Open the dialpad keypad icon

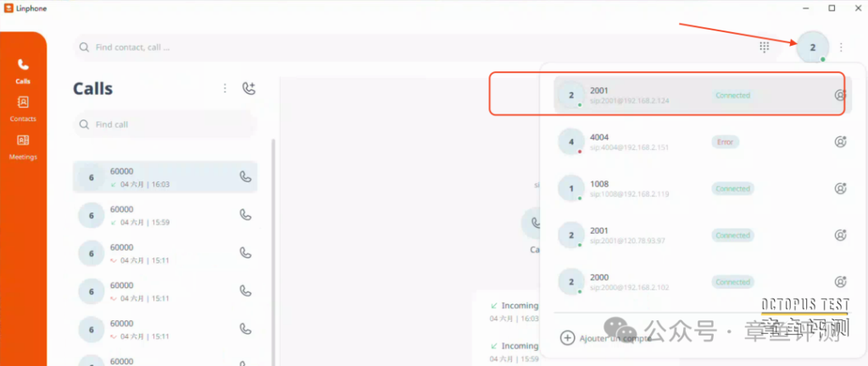pyautogui.click(x=764, y=47)
